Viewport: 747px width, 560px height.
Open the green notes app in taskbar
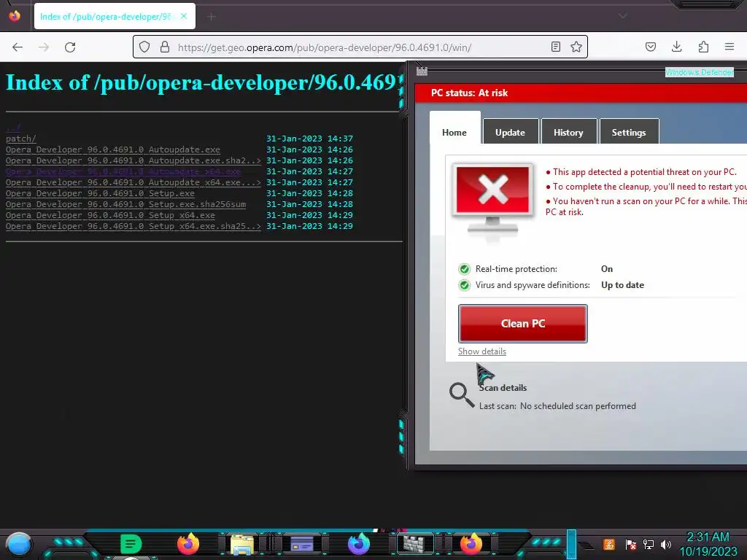point(131,544)
